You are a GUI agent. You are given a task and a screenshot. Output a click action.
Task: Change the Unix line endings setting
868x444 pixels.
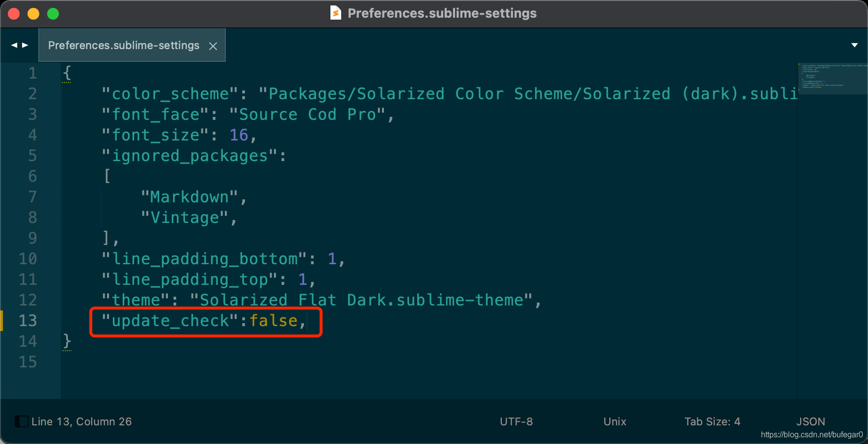[615, 421]
